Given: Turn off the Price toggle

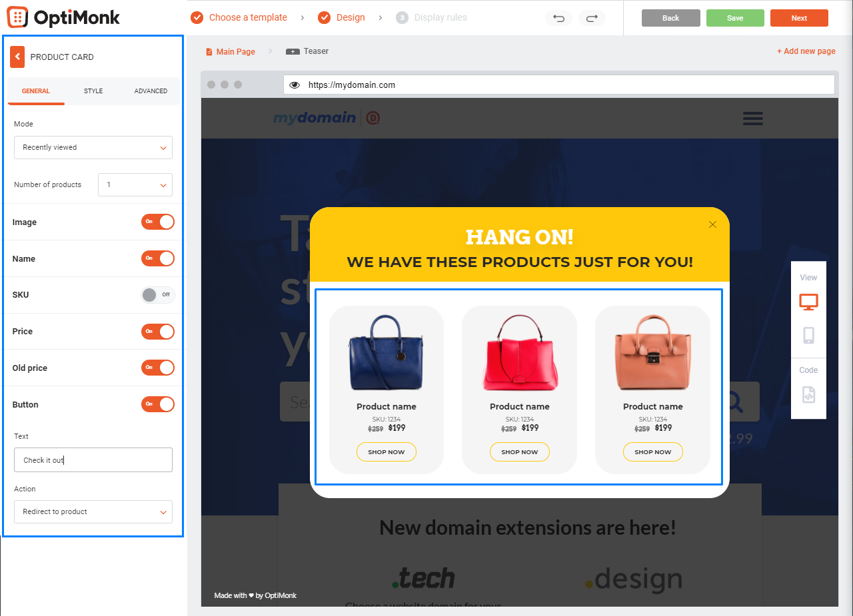Looking at the screenshot, I should pos(158,331).
